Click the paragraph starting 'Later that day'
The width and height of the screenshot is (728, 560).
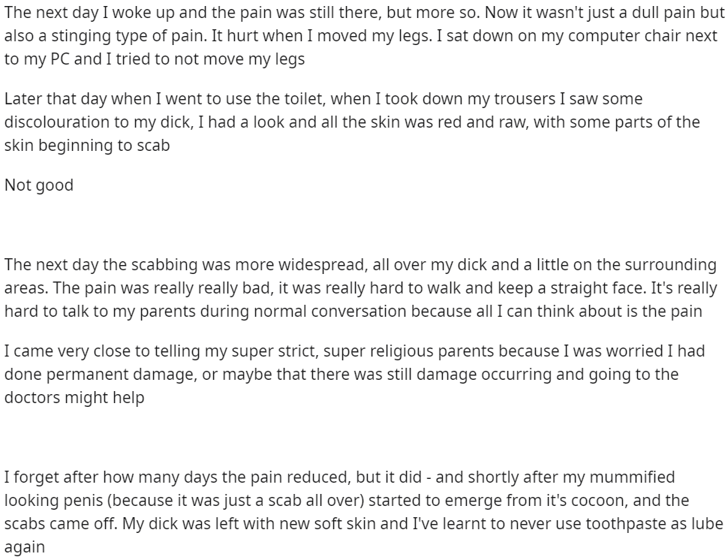point(352,122)
